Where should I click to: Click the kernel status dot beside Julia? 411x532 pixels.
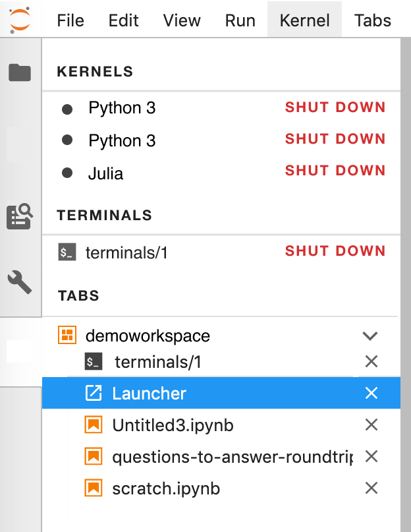click(x=67, y=173)
